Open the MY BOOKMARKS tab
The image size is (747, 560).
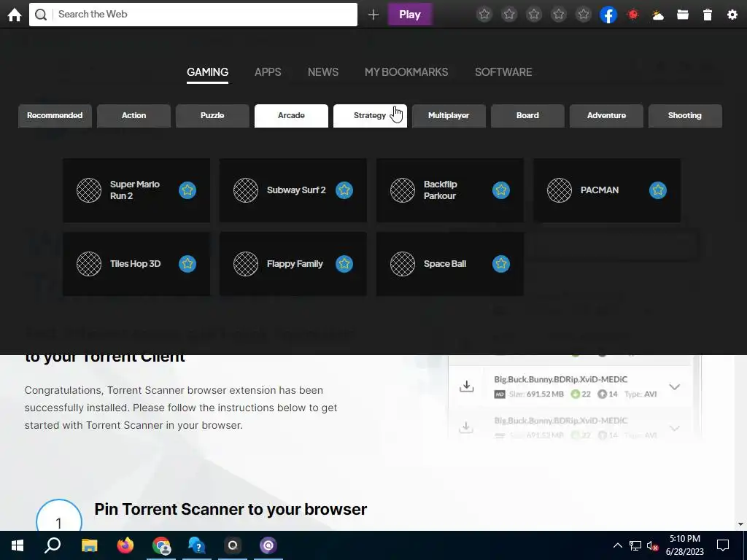pyautogui.click(x=406, y=72)
